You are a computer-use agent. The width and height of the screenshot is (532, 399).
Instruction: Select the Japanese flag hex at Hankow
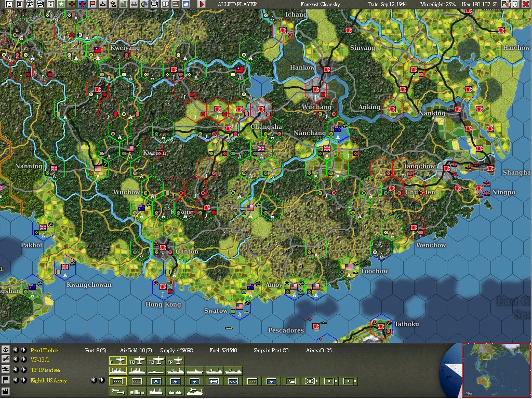pyautogui.click(x=327, y=70)
